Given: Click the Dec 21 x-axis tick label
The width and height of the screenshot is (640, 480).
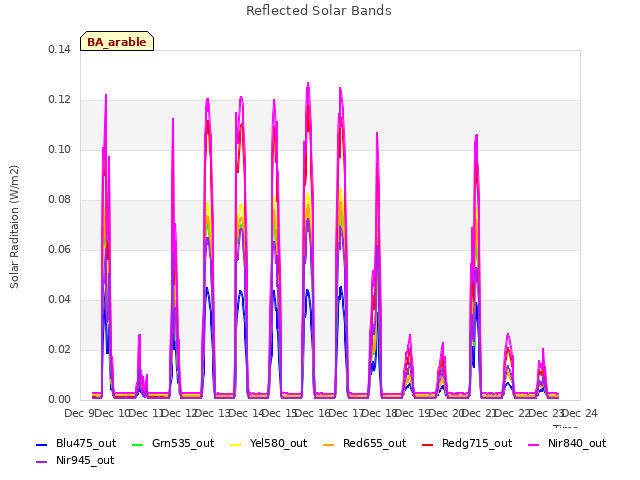Looking at the screenshot, I should (x=480, y=413).
